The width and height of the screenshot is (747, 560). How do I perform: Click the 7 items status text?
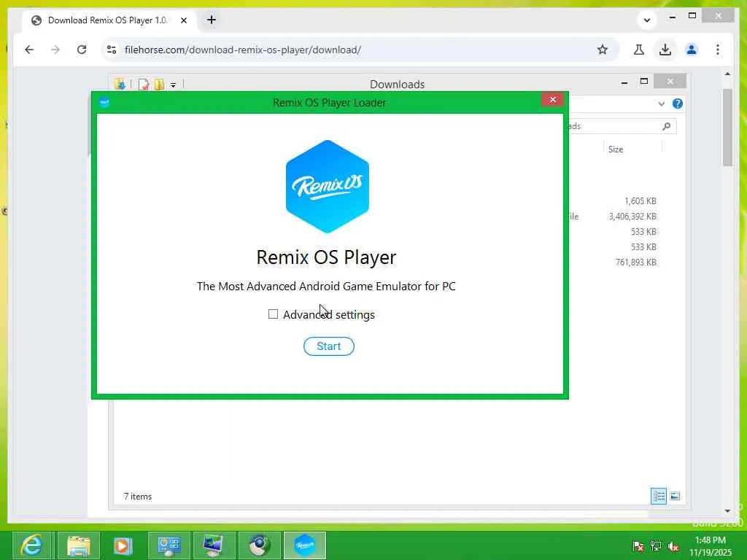138,496
